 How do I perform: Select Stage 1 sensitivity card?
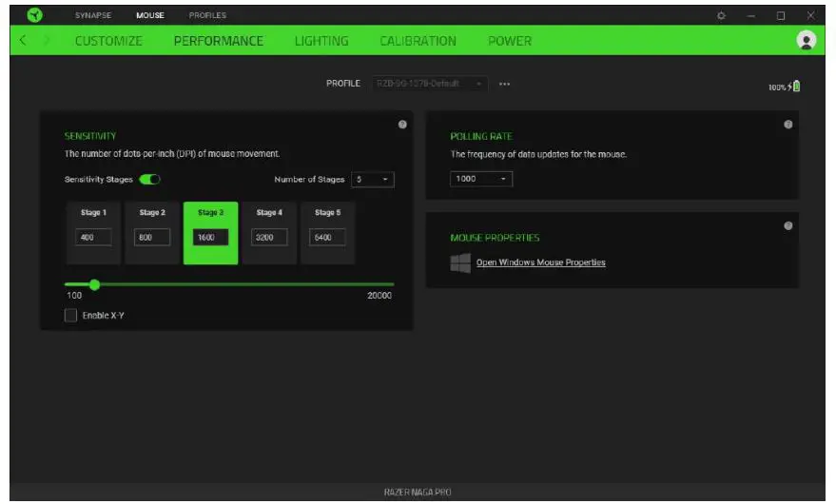click(93, 233)
